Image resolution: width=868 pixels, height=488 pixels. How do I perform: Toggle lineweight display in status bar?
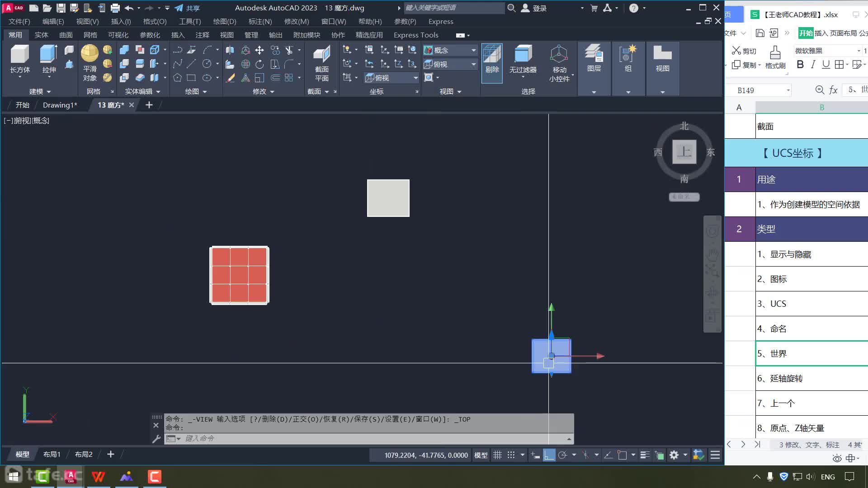tap(645, 455)
